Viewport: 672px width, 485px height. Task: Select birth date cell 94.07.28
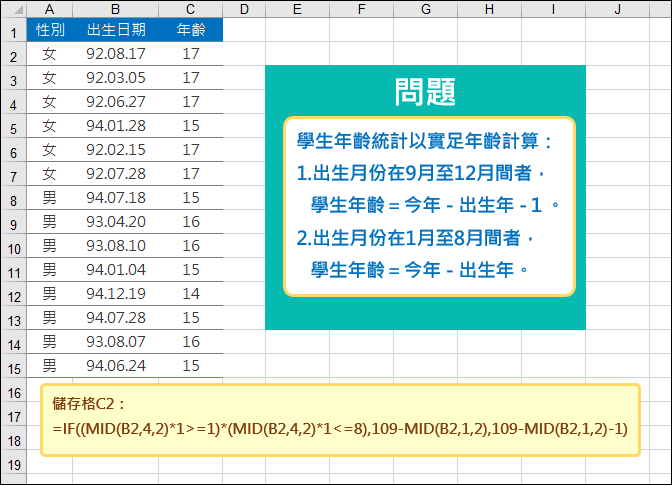[115, 317]
